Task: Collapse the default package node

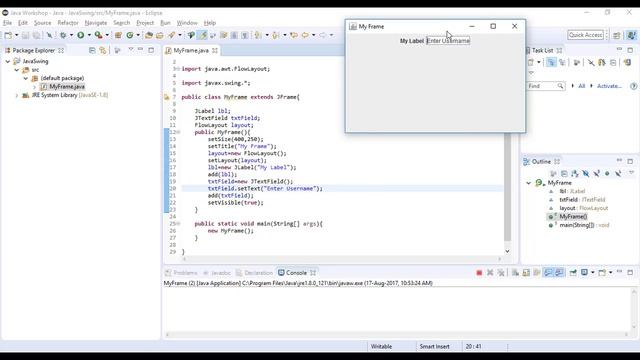Action: 26,78
